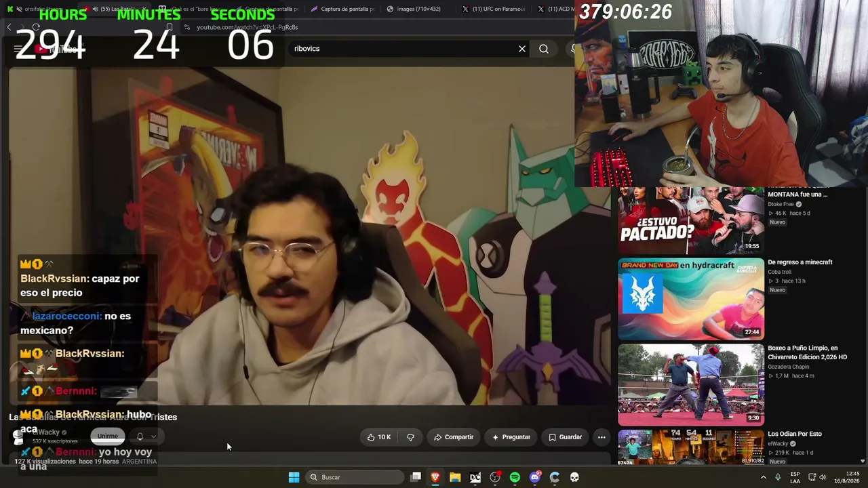Open Task View on the taskbar
Viewport: 868px width, 488px height.
[x=416, y=477]
